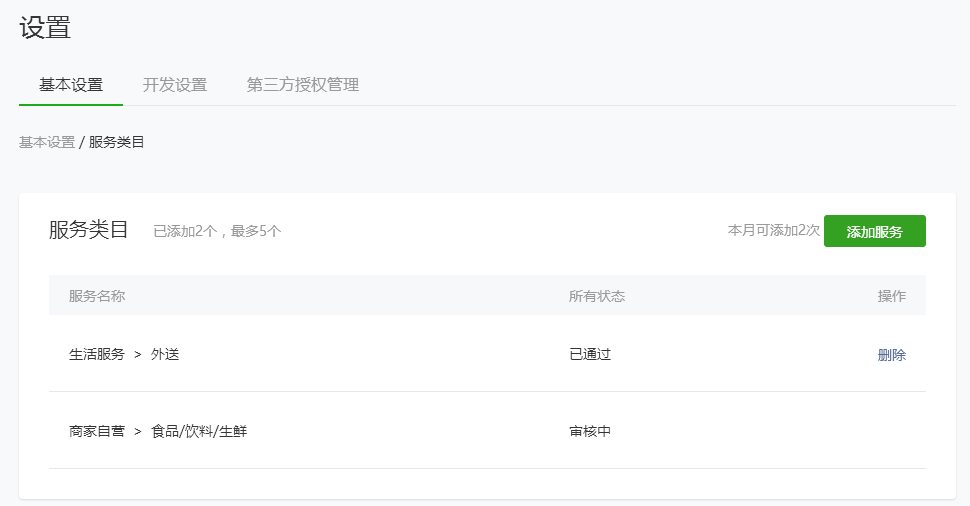The width and height of the screenshot is (970, 506).
Task: Click the 所有状态 column header
Action: 597,296
